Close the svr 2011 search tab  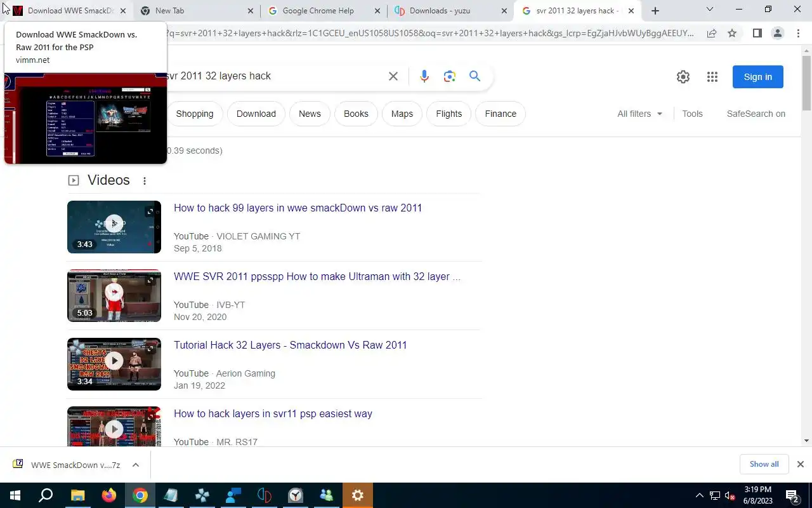(x=631, y=11)
